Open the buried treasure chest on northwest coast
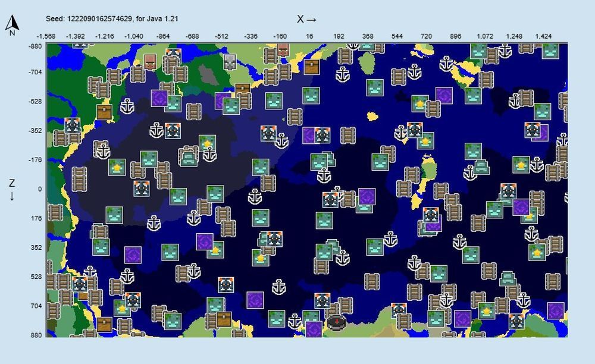595x364 pixels. [104, 112]
